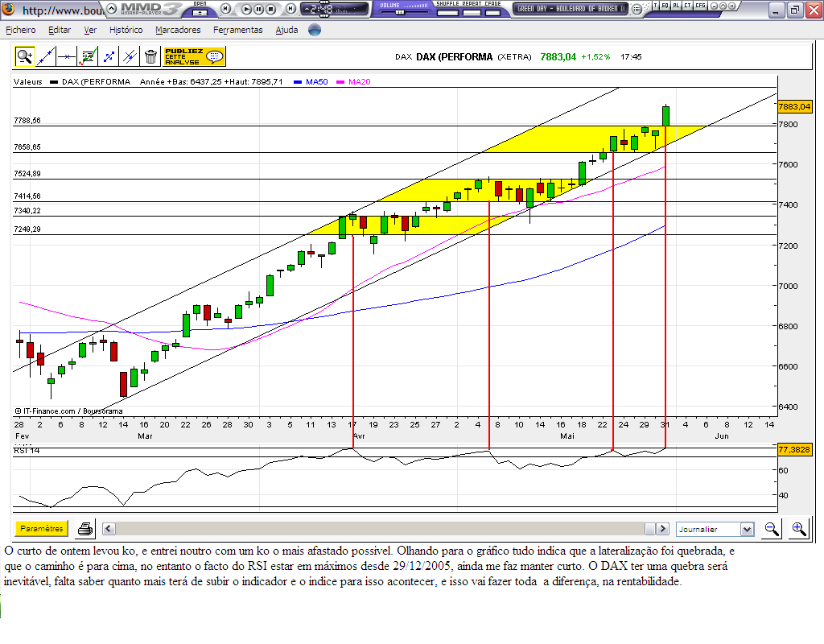
Task: Toggle Winamp Shuffle
Action: 447,11
